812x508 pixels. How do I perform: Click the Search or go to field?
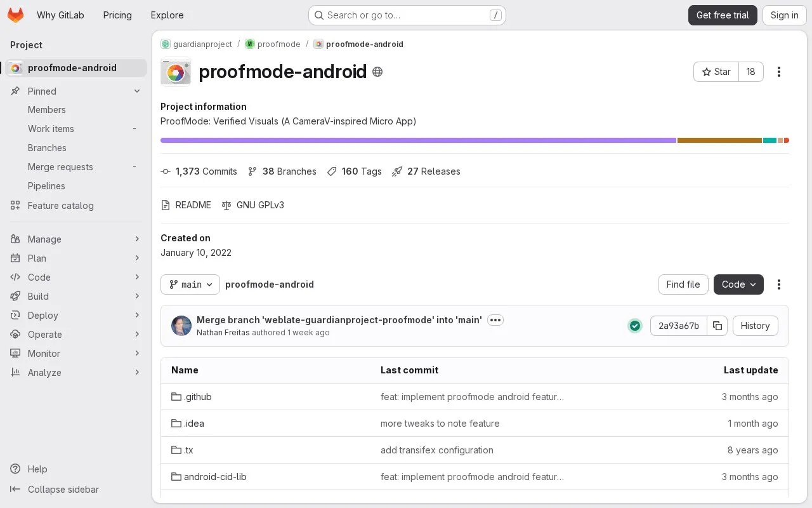407,15
